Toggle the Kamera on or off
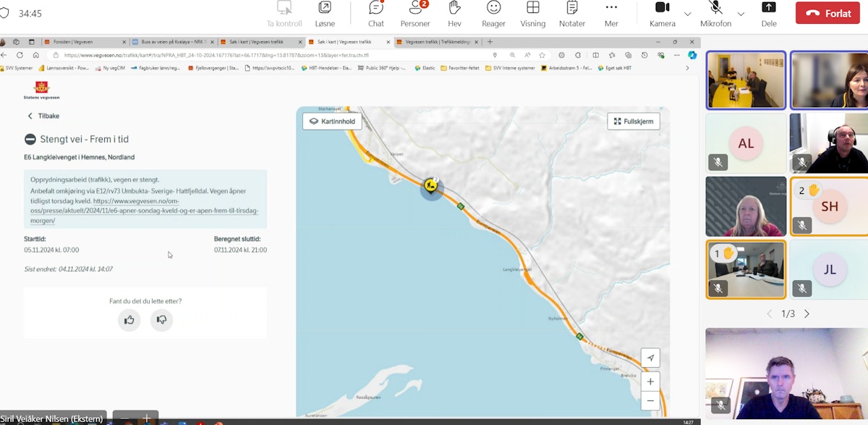 (662, 12)
